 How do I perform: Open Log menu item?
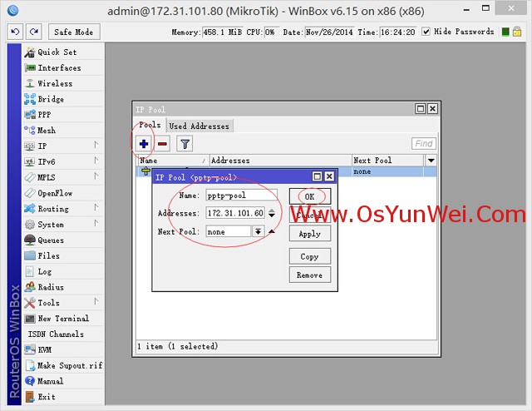(63, 271)
